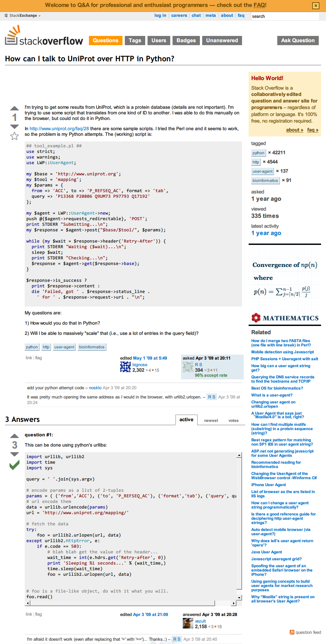The height and width of the screenshot is (644, 326).
Task: Open the Tags tab
Action: coord(135,41)
